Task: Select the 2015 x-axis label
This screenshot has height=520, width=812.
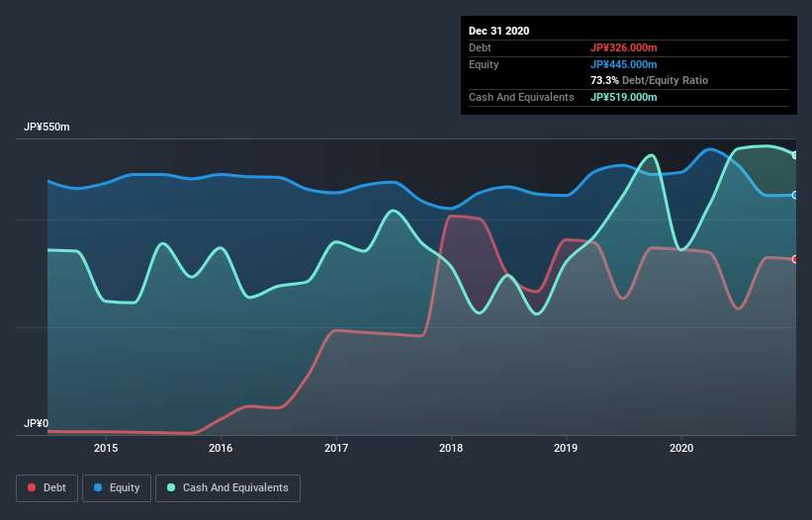Action: [x=106, y=448]
